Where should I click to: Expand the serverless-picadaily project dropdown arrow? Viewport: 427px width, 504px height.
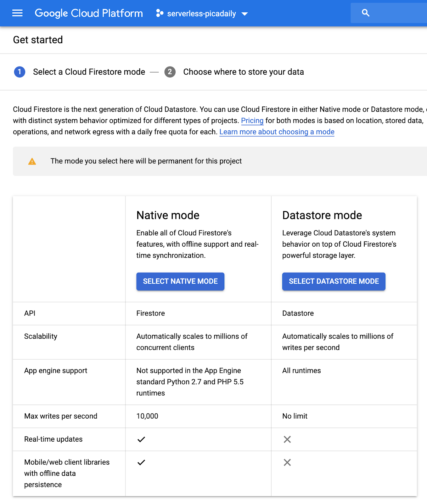click(x=244, y=14)
